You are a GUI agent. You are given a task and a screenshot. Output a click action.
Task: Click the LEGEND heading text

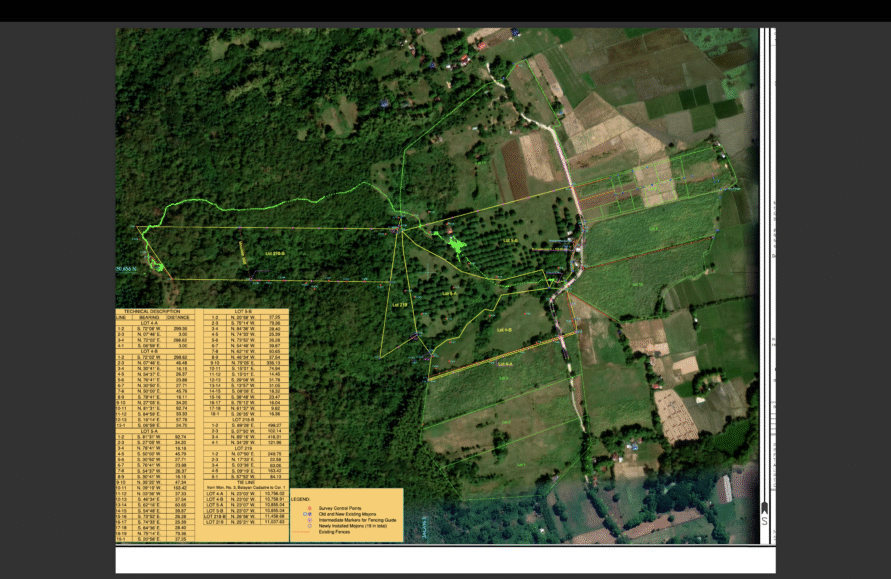coord(301,500)
